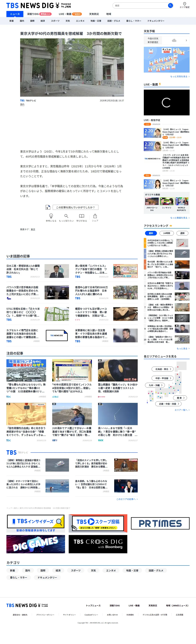Viewport: 196px width, 644px height.
Task: Open the 北海道・東北 area button
Action: [x=162, y=369]
